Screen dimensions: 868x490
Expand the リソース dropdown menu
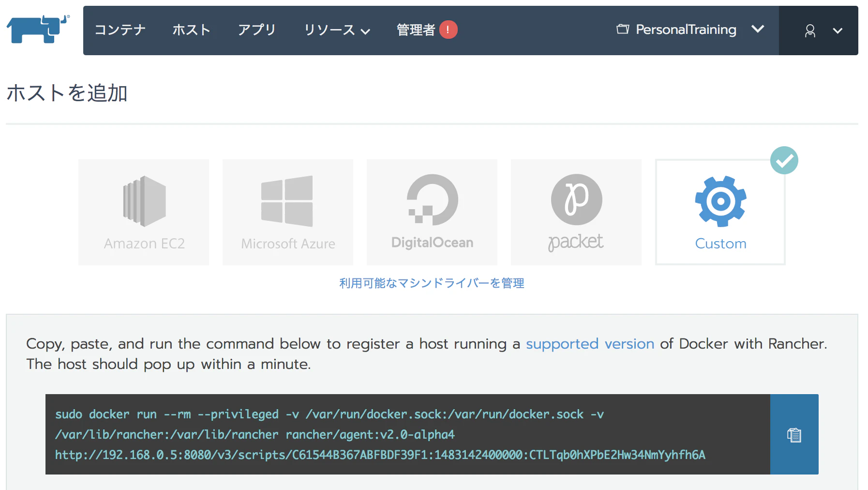[336, 30]
